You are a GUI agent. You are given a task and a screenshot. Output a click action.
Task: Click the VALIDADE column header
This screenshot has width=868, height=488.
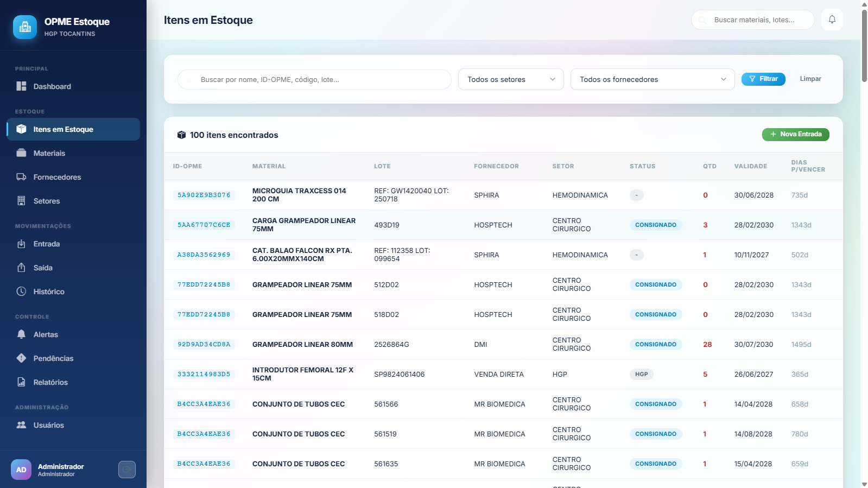point(751,166)
